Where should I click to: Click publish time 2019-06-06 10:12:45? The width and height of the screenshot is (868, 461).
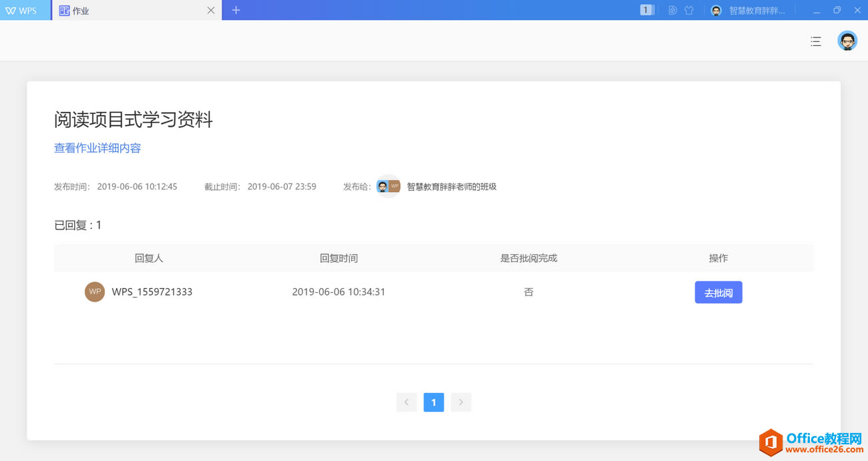138,187
